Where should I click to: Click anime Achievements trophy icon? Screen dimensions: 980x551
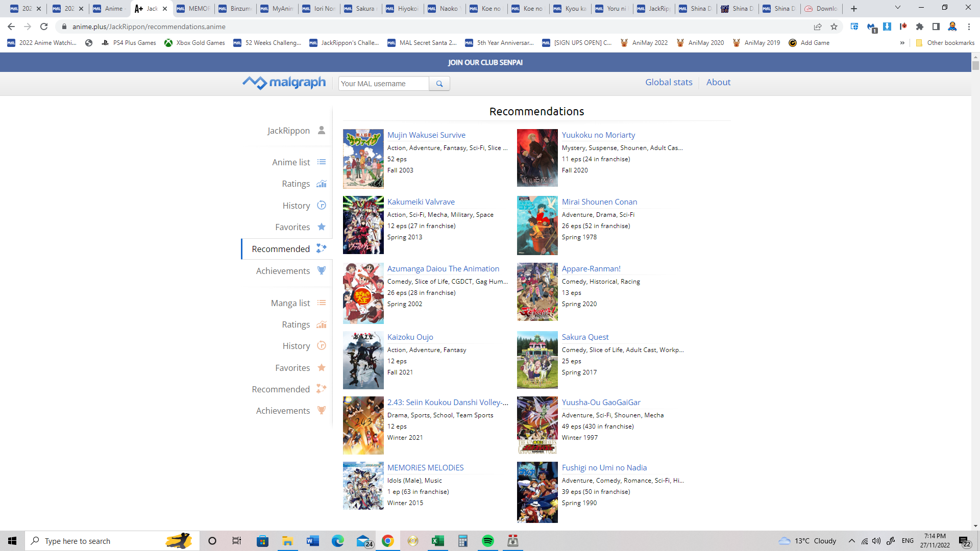pyautogui.click(x=321, y=270)
